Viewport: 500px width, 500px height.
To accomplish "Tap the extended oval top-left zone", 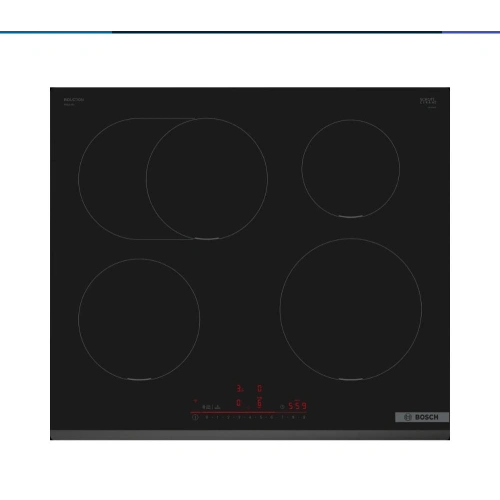I will click(173, 179).
